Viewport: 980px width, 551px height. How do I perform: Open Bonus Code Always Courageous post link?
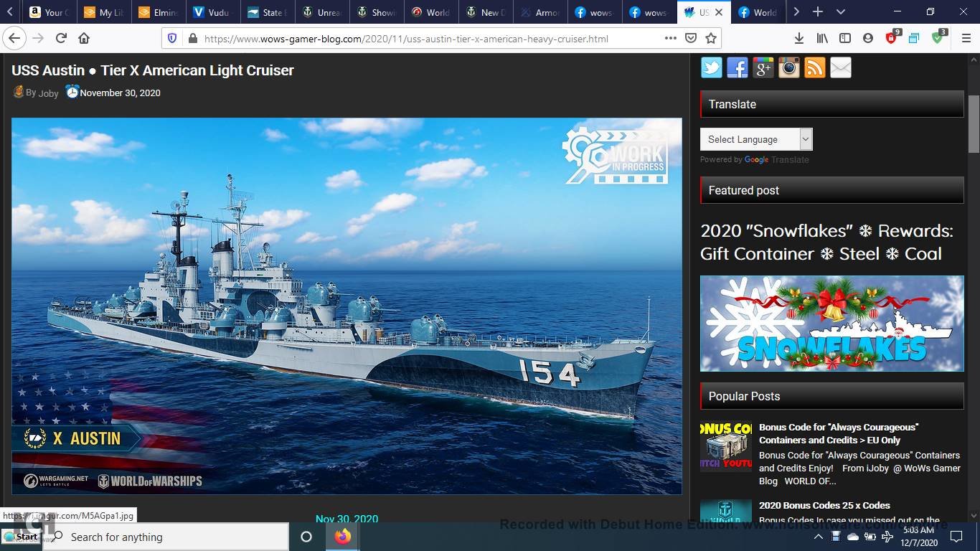[x=839, y=433]
